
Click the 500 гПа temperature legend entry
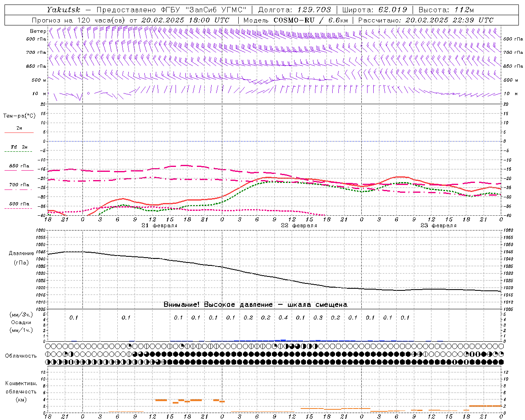pyautogui.click(x=19, y=204)
